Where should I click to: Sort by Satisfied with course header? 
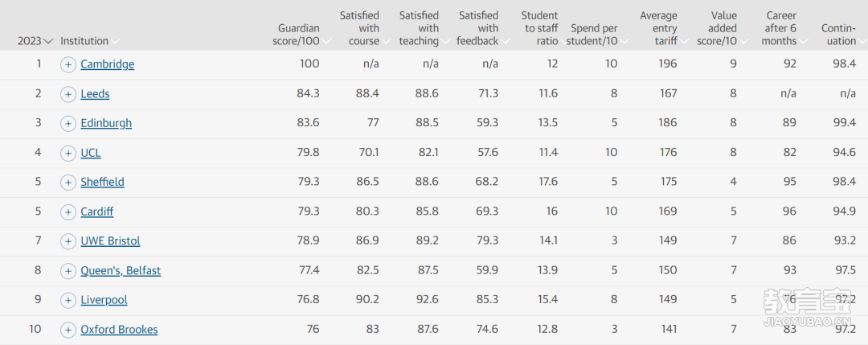coord(362,28)
